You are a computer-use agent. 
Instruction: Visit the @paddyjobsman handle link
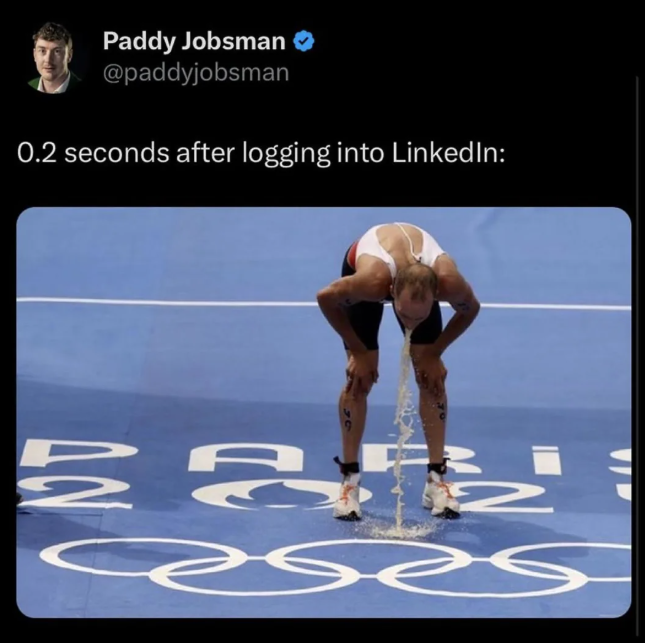[196, 73]
